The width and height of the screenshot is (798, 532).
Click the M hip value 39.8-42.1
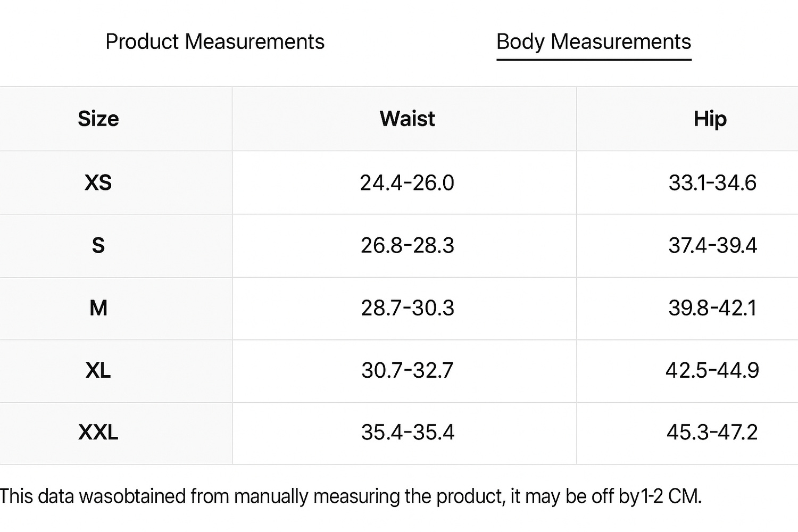(712, 308)
